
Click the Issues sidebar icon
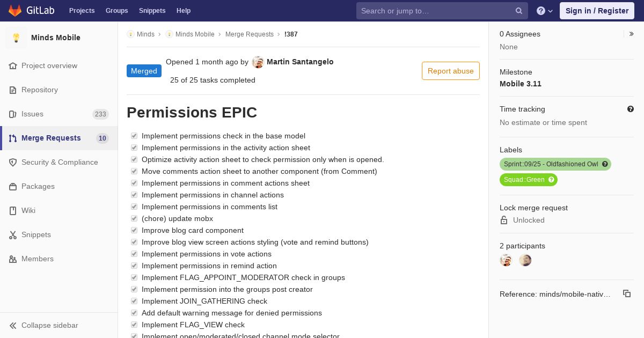[x=13, y=114]
